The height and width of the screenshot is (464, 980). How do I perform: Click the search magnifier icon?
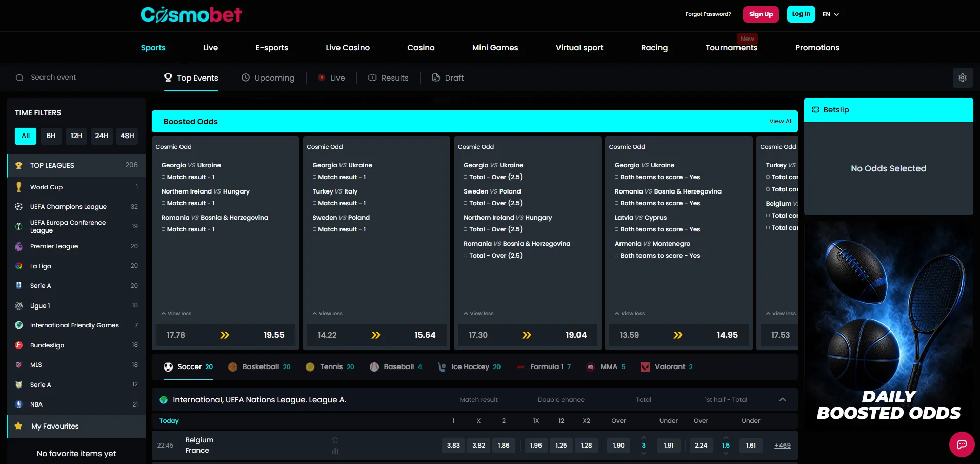(x=19, y=78)
